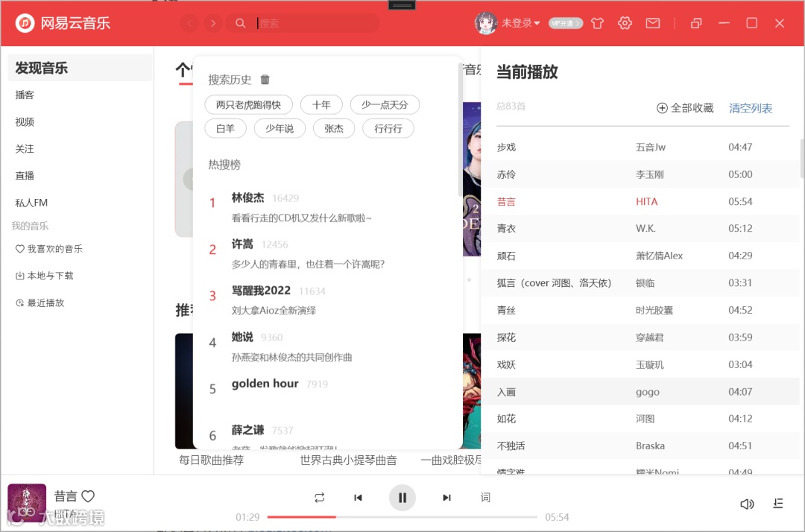Open hot search entry 骂醒我2022
This screenshot has width=805, height=532.
pyautogui.click(x=327, y=300)
